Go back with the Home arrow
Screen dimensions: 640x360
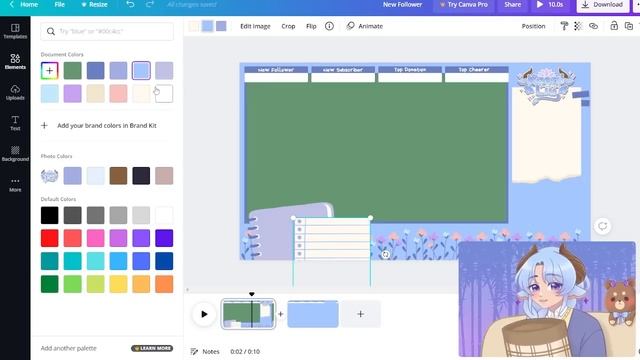(11, 4)
